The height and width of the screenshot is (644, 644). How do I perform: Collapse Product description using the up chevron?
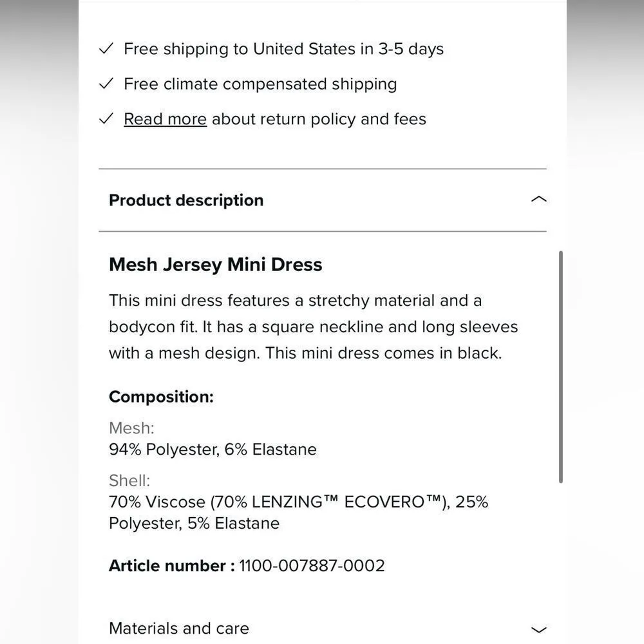point(538,200)
